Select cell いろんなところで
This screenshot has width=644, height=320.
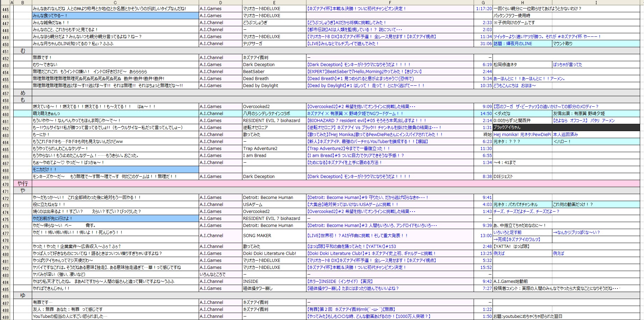click(220, 275)
